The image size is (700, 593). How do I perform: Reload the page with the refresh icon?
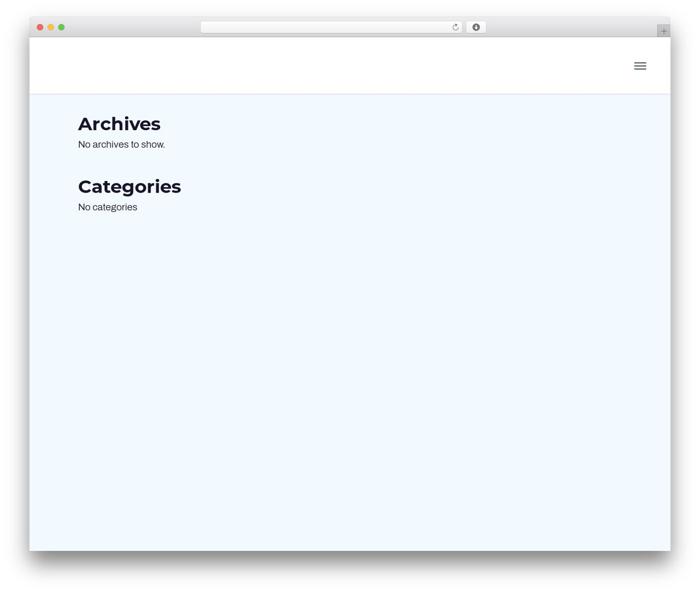pyautogui.click(x=455, y=27)
